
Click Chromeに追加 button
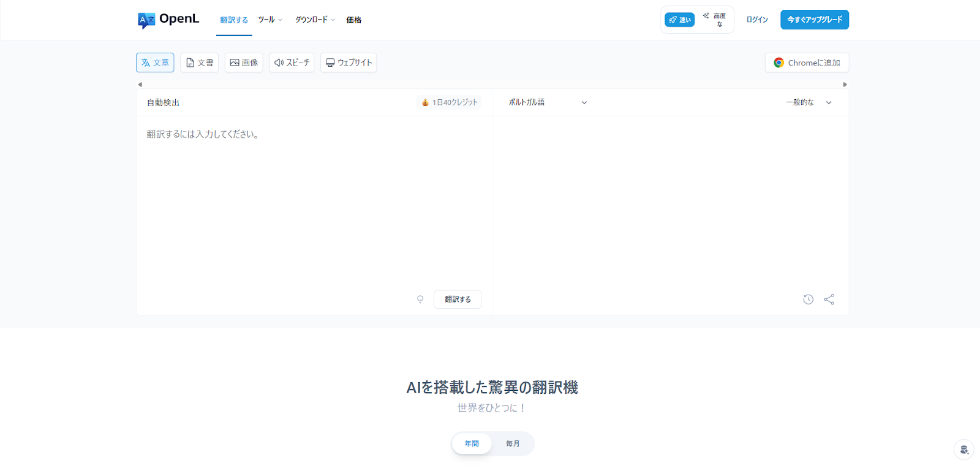(807, 62)
